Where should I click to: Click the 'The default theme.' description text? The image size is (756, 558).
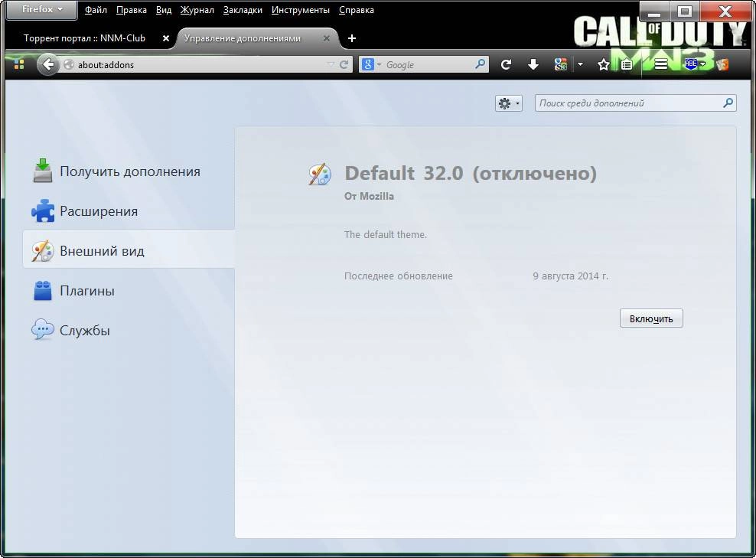(385, 234)
